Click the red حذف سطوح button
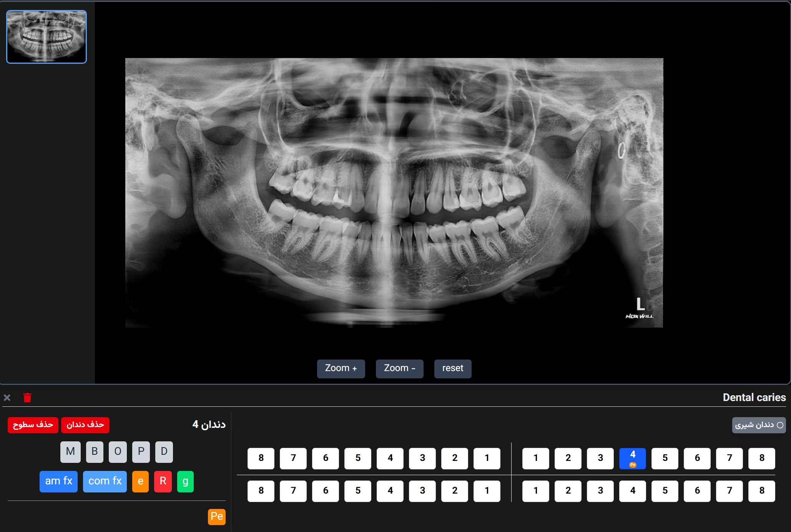791x532 pixels. (x=33, y=425)
